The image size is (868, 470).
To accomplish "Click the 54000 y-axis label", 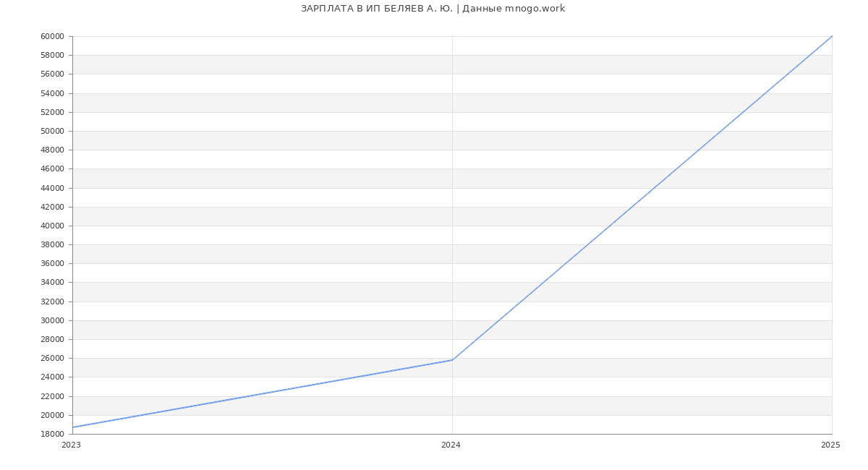I will coord(53,93).
